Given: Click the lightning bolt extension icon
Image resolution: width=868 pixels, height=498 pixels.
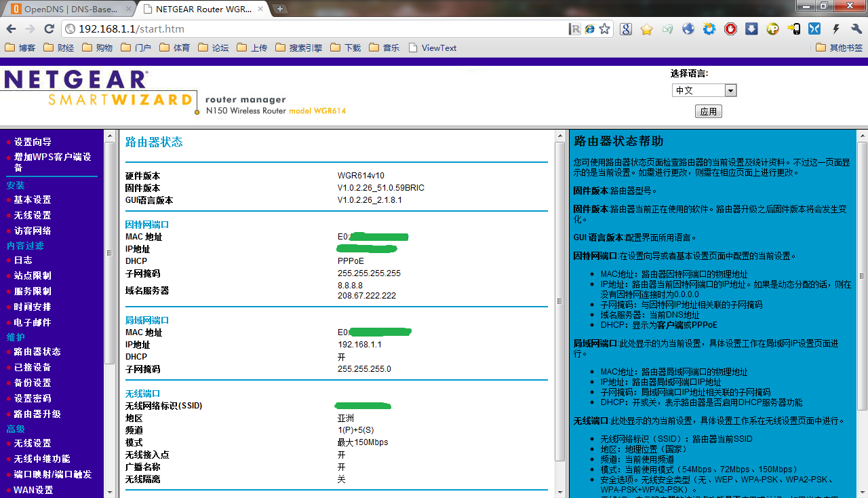Looking at the screenshot, I should pos(835,29).
